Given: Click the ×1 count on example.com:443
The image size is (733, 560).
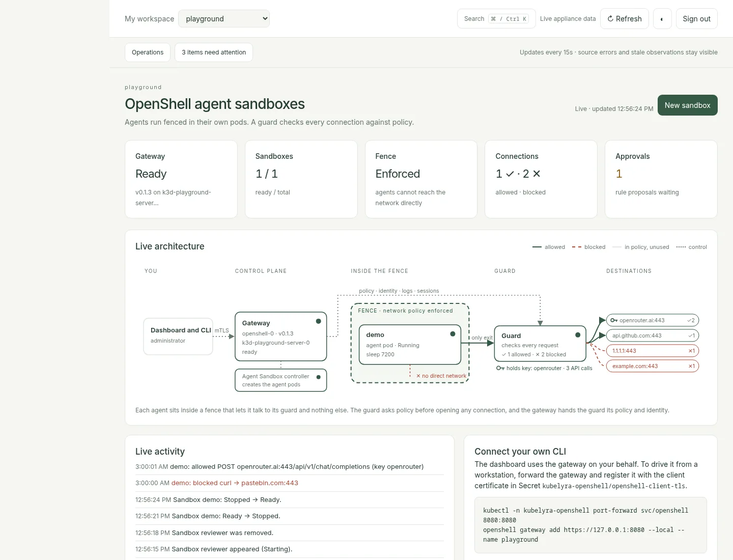Looking at the screenshot, I should point(692,366).
